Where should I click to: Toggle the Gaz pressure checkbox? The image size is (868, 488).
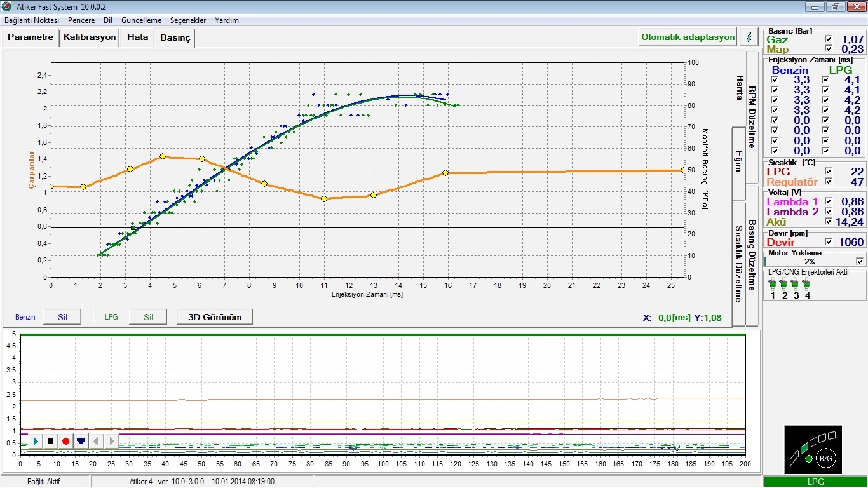coord(828,39)
